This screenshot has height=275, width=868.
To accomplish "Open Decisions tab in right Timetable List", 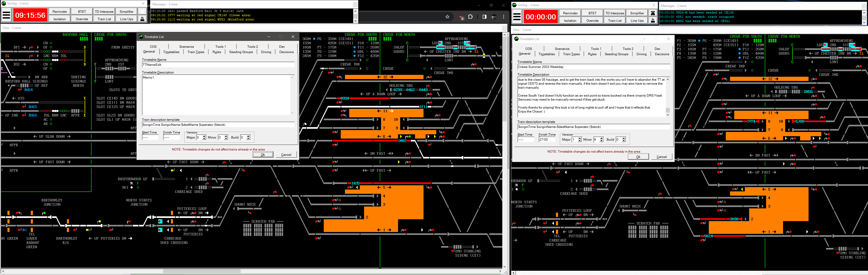I will (x=662, y=54).
